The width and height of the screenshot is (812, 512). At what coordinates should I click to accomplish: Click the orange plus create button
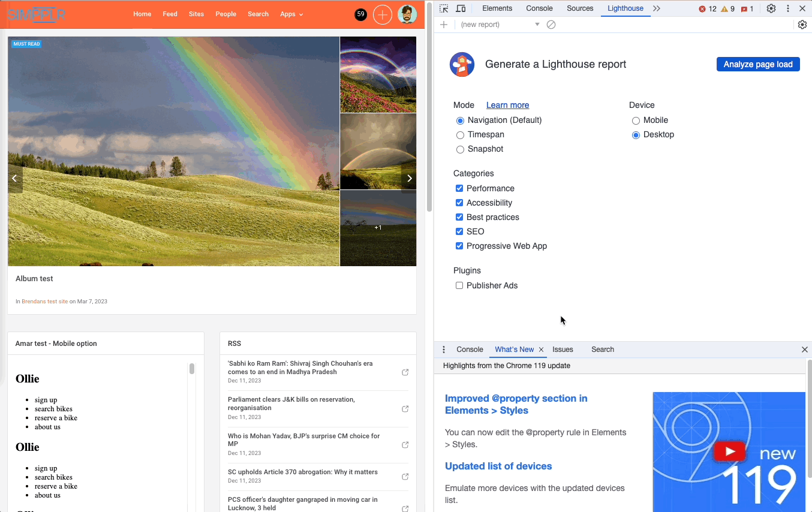(383, 14)
